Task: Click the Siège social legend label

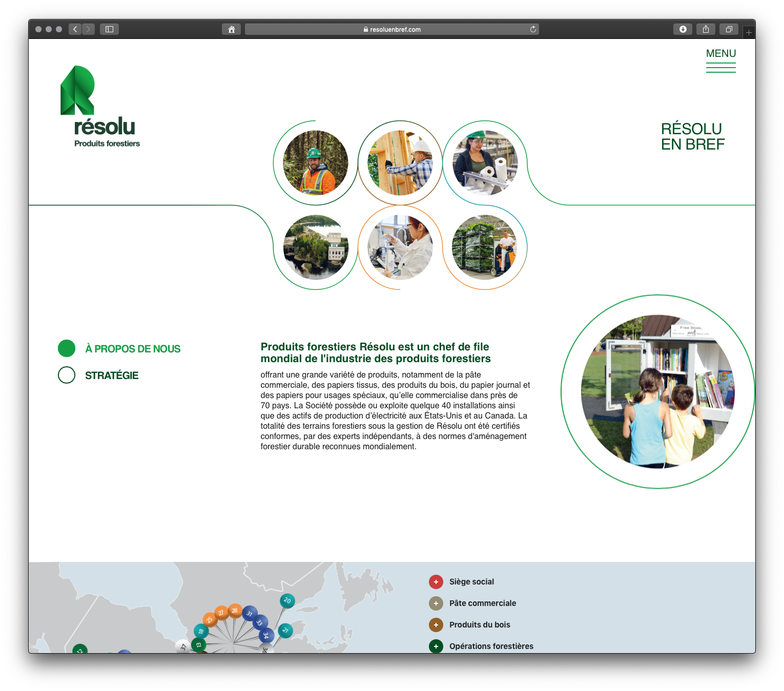Action: 471,582
